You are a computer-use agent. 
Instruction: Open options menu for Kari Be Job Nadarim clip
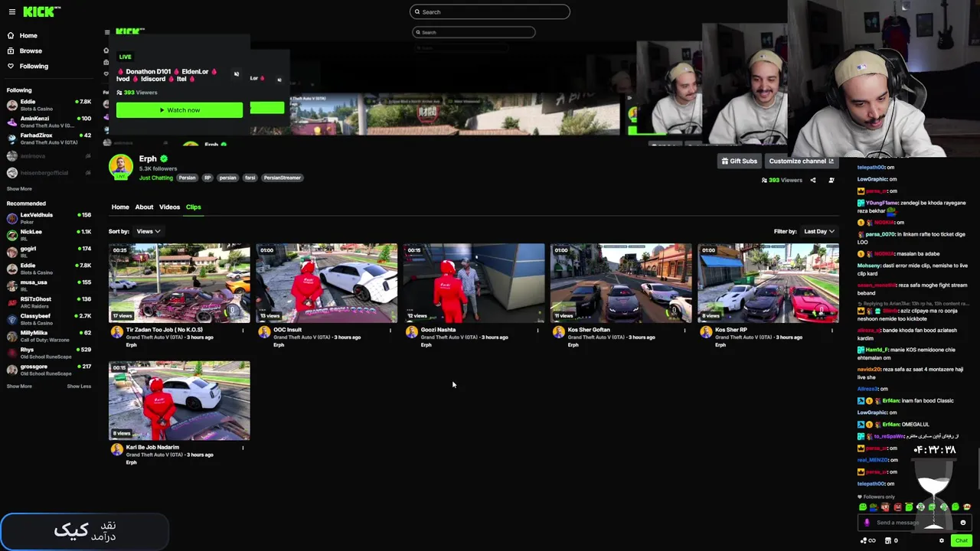coord(243,448)
